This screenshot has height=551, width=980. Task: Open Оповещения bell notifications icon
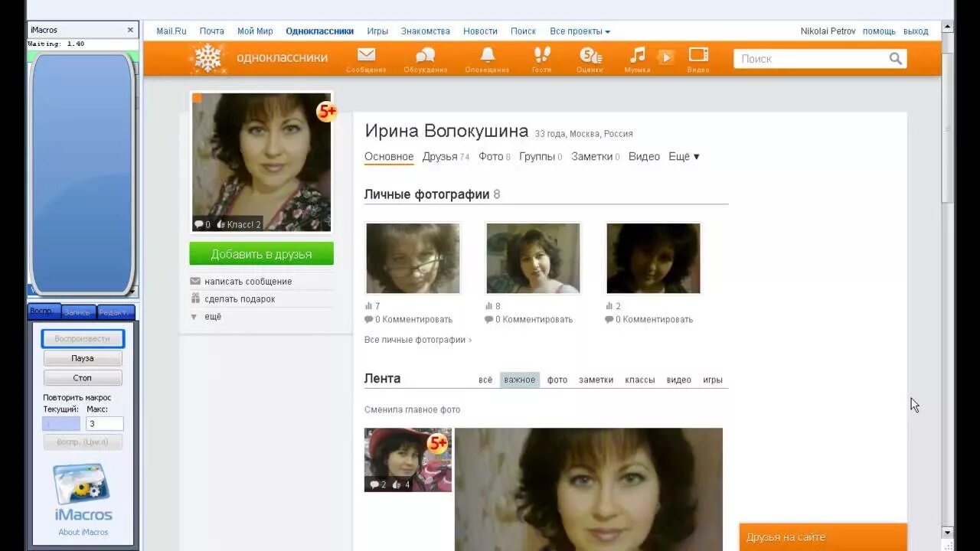487,55
